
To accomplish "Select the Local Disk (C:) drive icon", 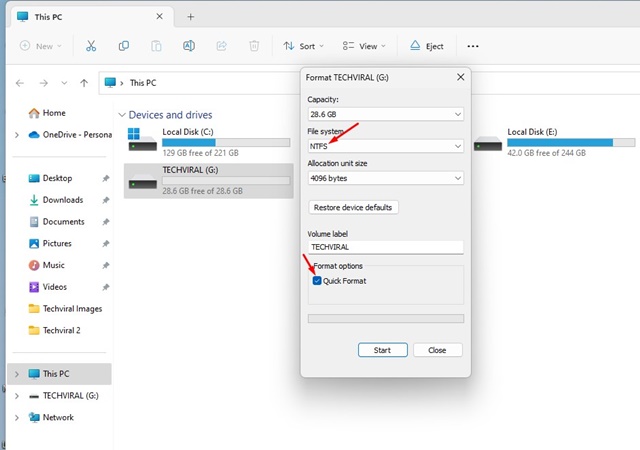I will (x=143, y=140).
